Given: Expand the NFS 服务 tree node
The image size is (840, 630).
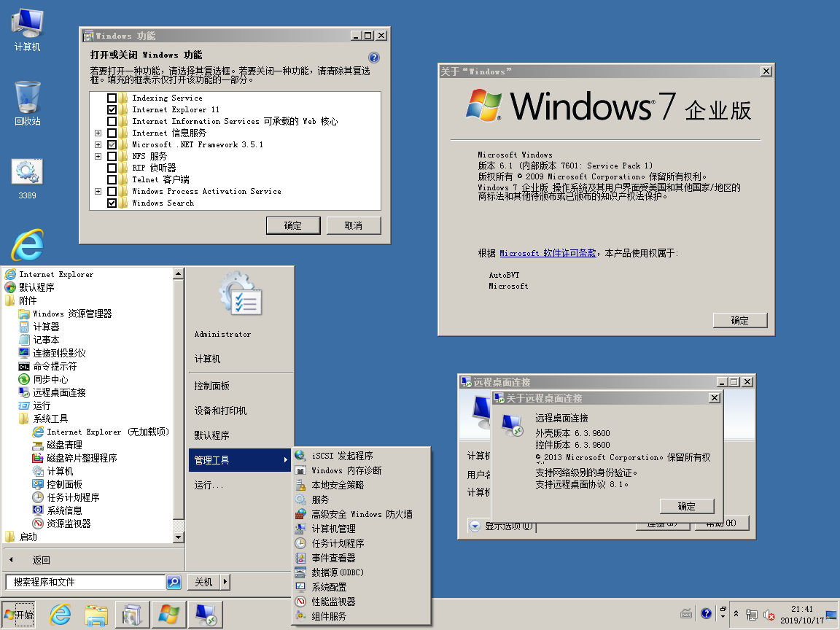Looking at the screenshot, I should [x=98, y=156].
